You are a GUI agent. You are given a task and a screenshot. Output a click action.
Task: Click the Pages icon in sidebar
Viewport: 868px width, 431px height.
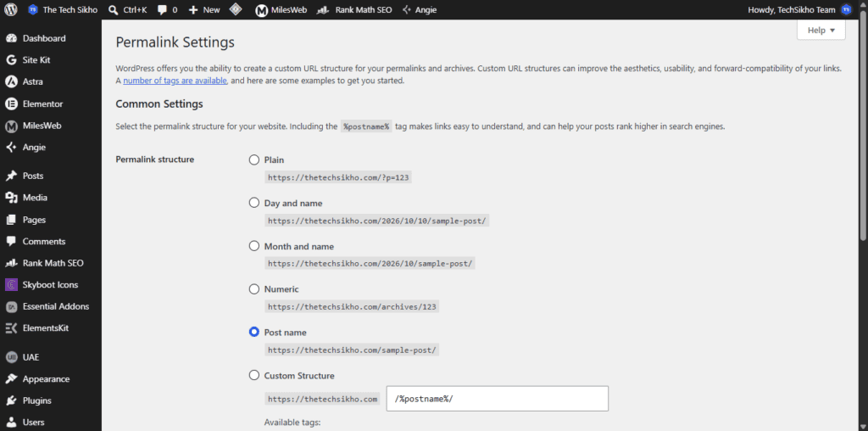(11, 220)
